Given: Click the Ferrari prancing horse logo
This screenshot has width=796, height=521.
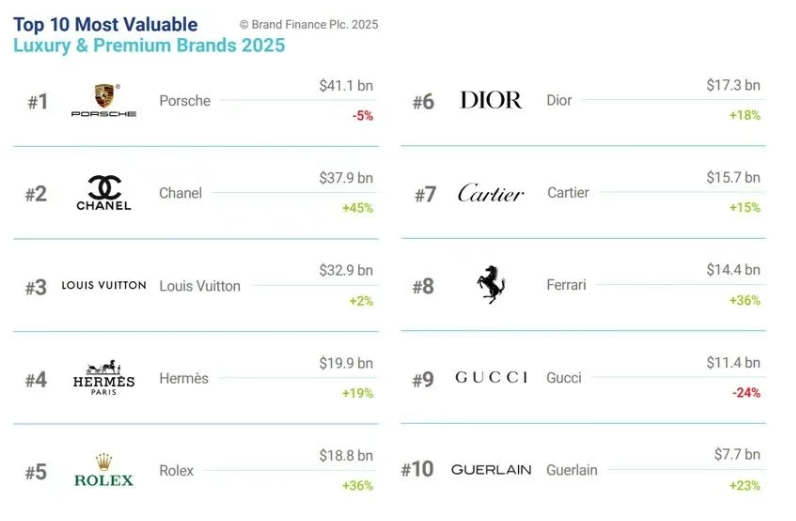Looking at the screenshot, I should (x=490, y=285).
